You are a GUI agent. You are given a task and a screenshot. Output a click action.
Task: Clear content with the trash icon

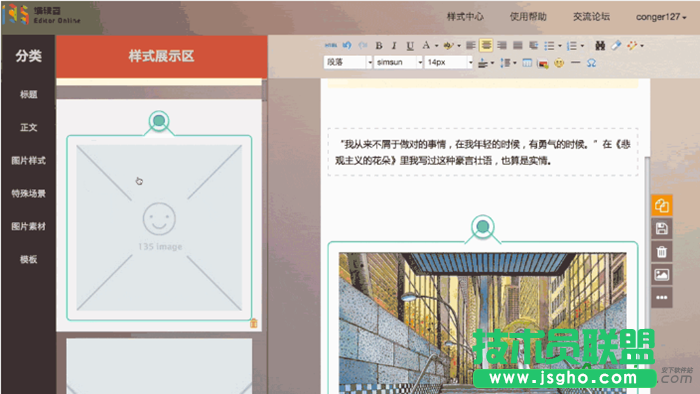662,252
